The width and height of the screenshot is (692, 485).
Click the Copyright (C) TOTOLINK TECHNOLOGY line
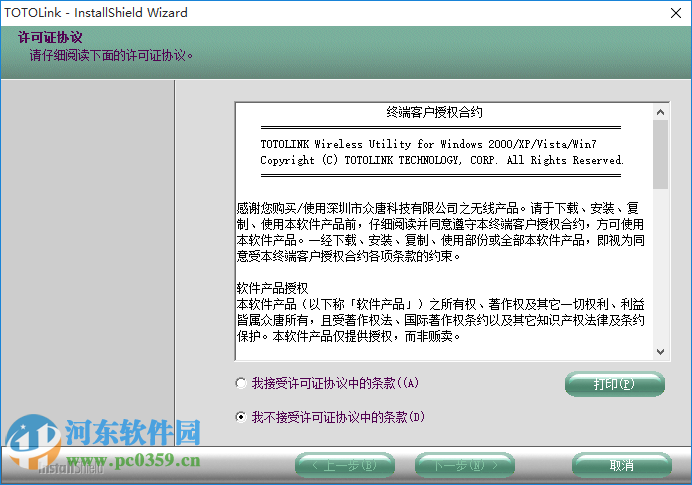pyautogui.click(x=442, y=160)
